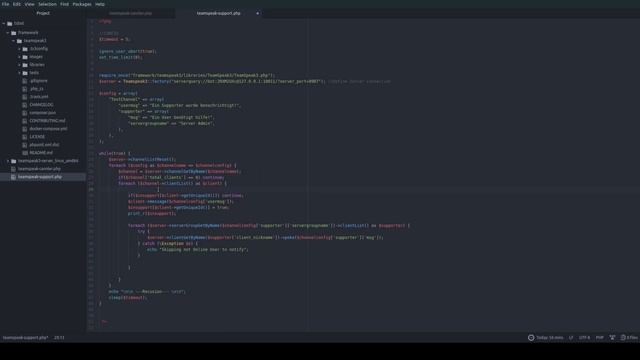Click the LICENSE file icon

[x=25, y=137]
